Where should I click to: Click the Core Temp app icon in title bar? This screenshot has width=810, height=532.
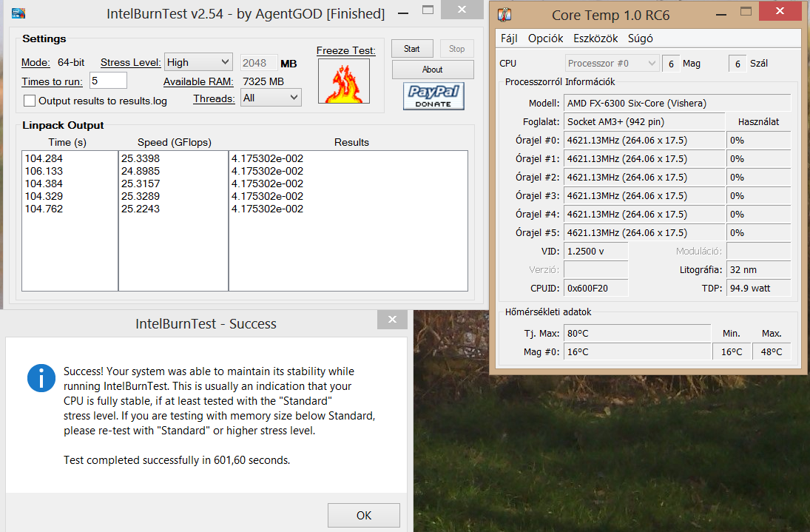(504, 15)
